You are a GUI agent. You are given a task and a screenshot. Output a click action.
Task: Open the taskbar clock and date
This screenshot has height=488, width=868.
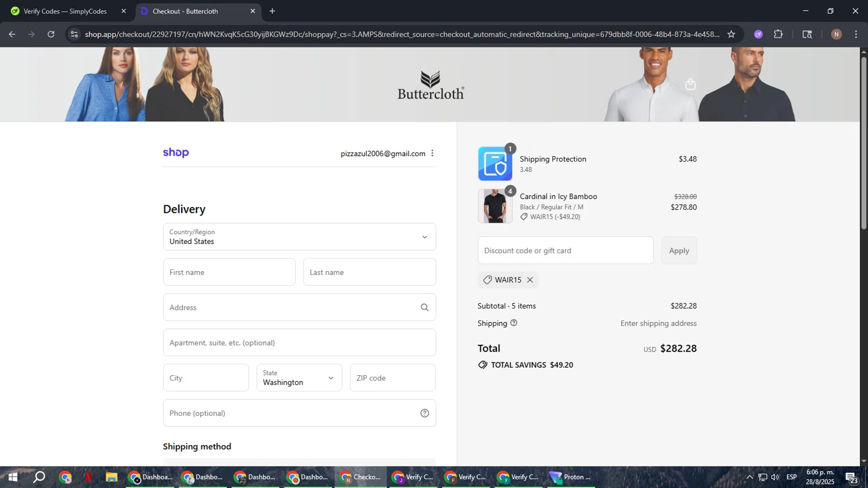tap(821, 478)
